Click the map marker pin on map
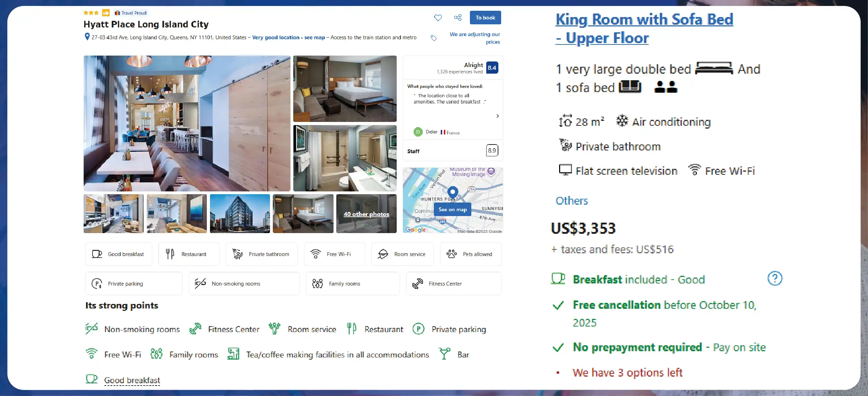 point(453,192)
